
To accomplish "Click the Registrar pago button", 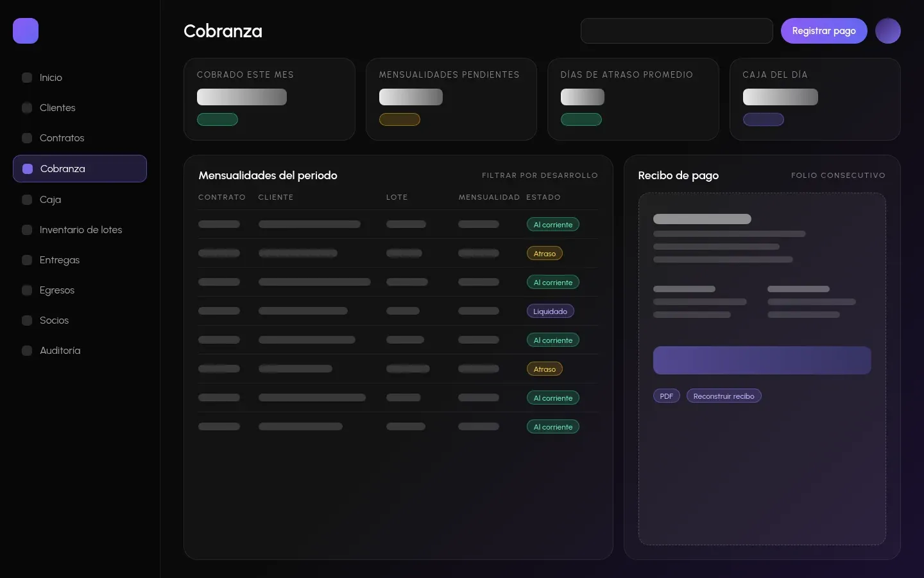I will point(824,31).
